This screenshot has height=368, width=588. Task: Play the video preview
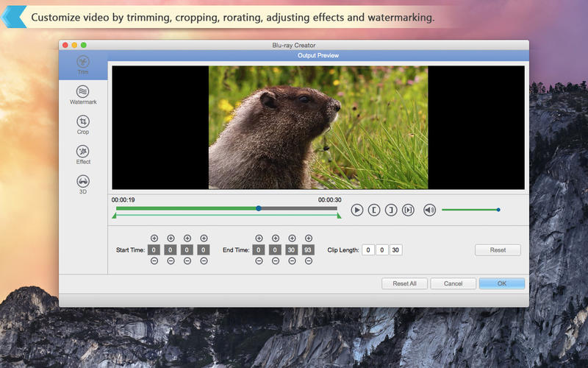(x=356, y=210)
